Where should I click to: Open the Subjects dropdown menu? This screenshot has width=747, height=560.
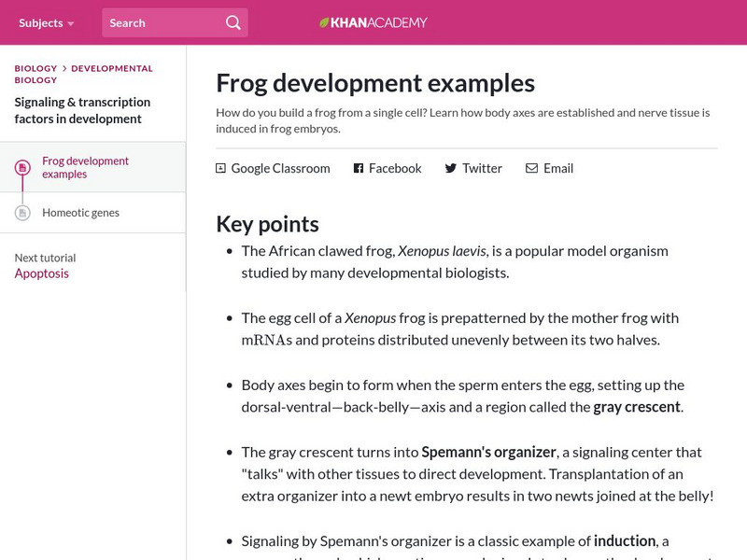pyautogui.click(x=46, y=22)
